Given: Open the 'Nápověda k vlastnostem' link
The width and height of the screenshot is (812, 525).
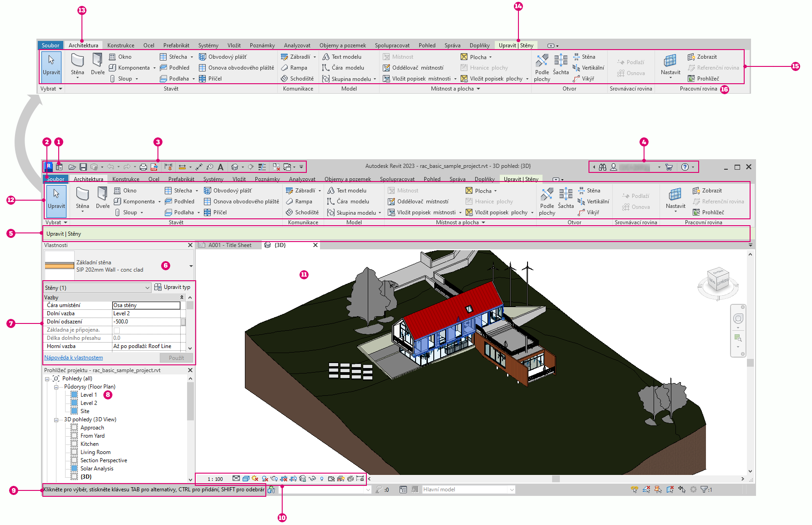Looking at the screenshot, I should coord(74,358).
